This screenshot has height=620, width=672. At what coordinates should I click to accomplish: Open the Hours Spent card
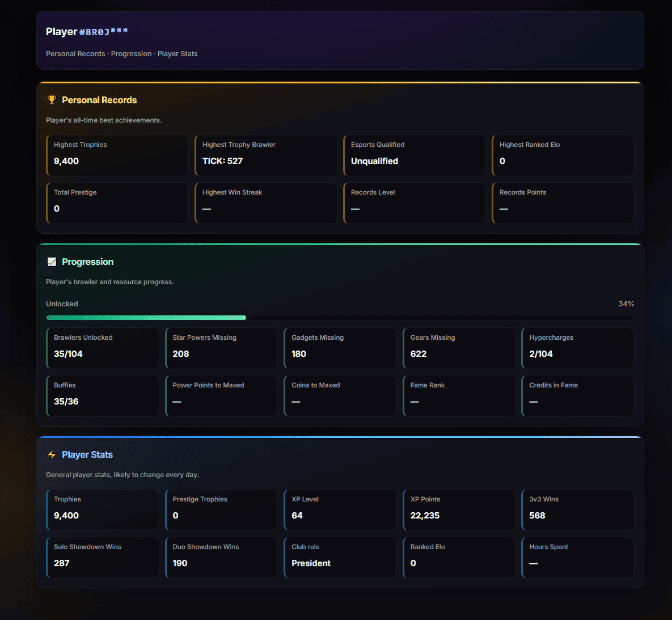[x=578, y=558]
